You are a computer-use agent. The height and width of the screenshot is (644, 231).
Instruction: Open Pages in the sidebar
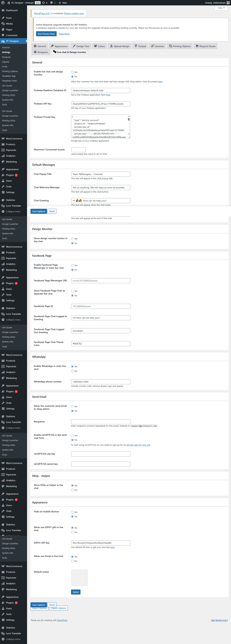pyautogui.click(x=9, y=30)
